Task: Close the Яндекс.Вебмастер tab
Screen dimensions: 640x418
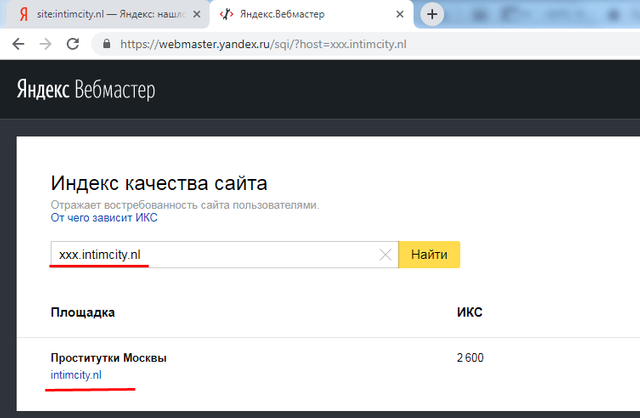Action: [x=400, y=14]
